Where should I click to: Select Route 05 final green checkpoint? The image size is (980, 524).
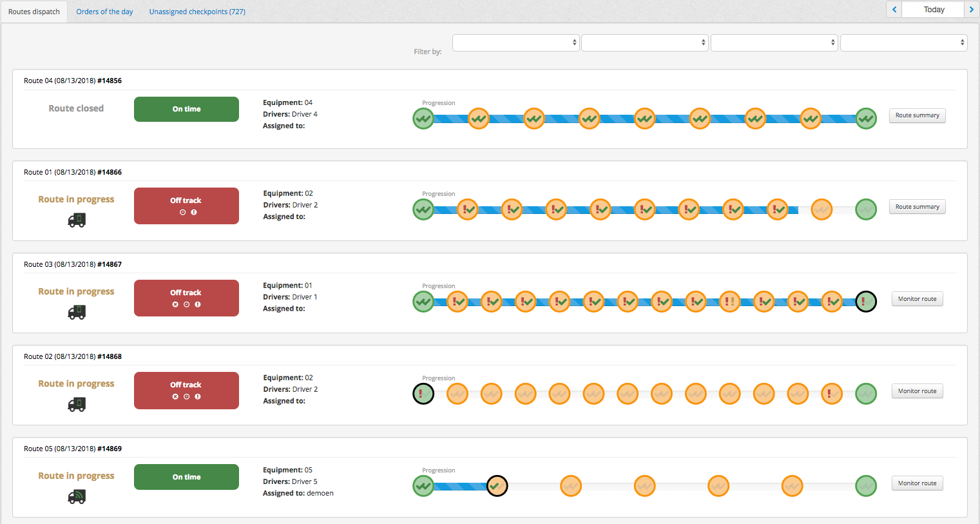tap(866, 486)
